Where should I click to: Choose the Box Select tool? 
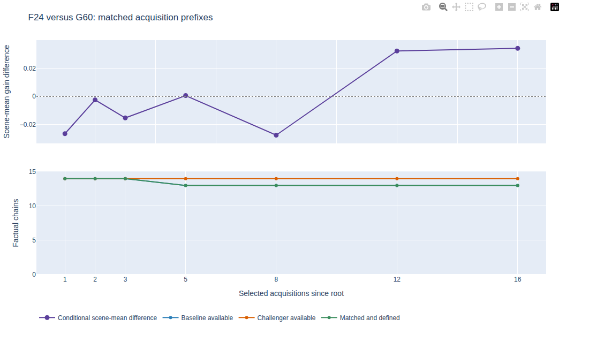tap(469, 7)
